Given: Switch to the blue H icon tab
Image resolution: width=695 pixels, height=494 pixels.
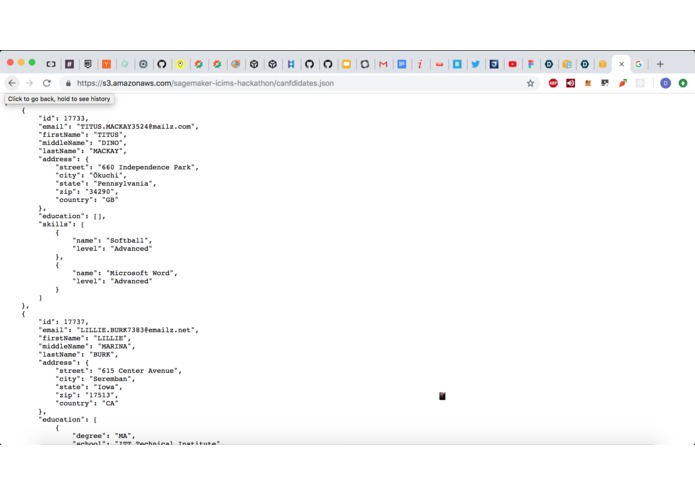Looking at the screenshot, I should click(291, 64).
